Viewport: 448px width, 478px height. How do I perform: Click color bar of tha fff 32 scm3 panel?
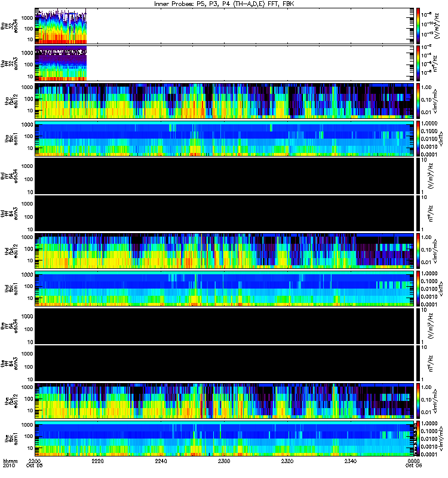[418, 63]
